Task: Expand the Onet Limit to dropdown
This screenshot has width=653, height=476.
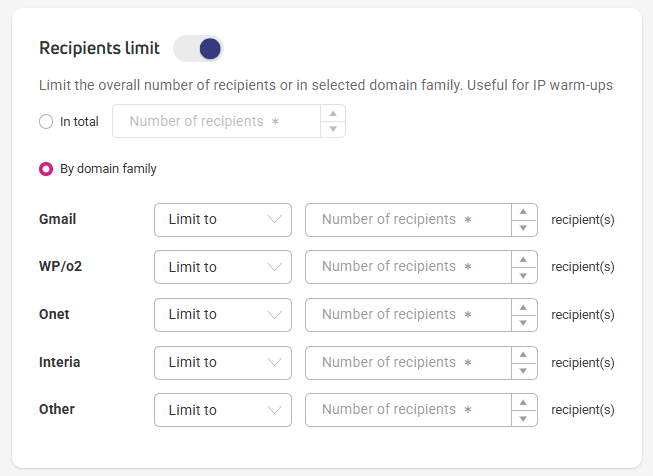Action: (x=223, y=315)
